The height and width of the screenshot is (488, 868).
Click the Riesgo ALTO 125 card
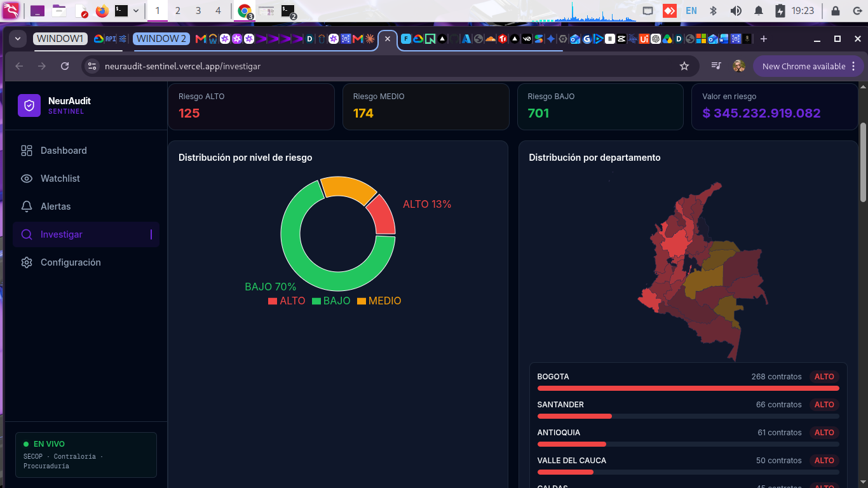click(251, 107)
